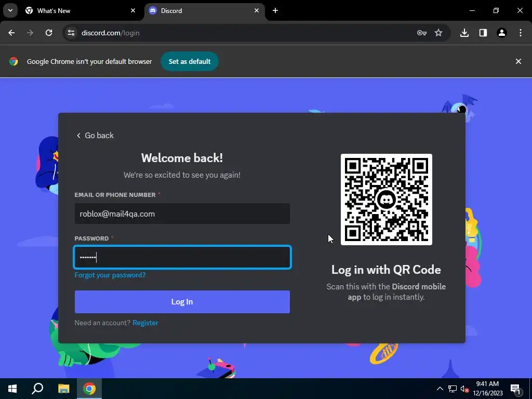Focus the password field
The height and width of the screenshot is (399, 532).
click(x=182, y=257)
